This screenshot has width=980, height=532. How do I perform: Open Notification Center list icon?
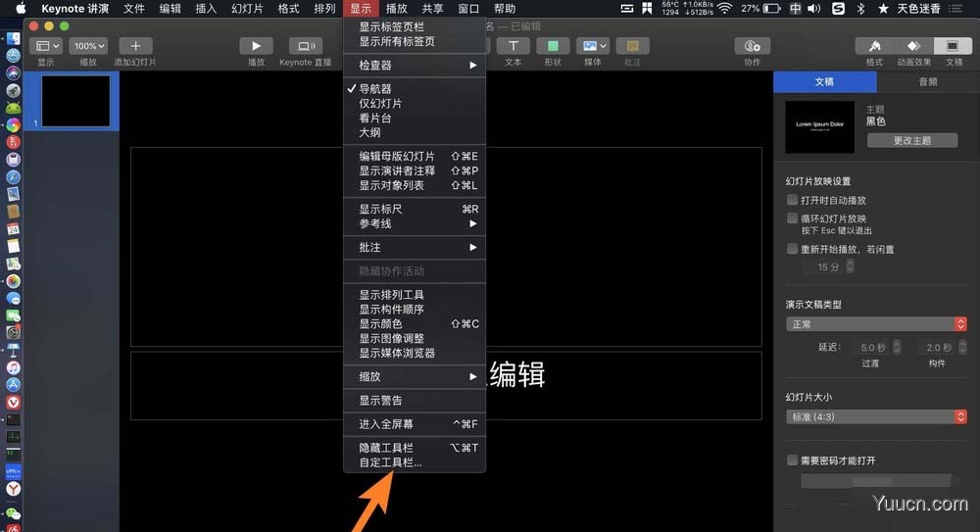tap(955, 8)
